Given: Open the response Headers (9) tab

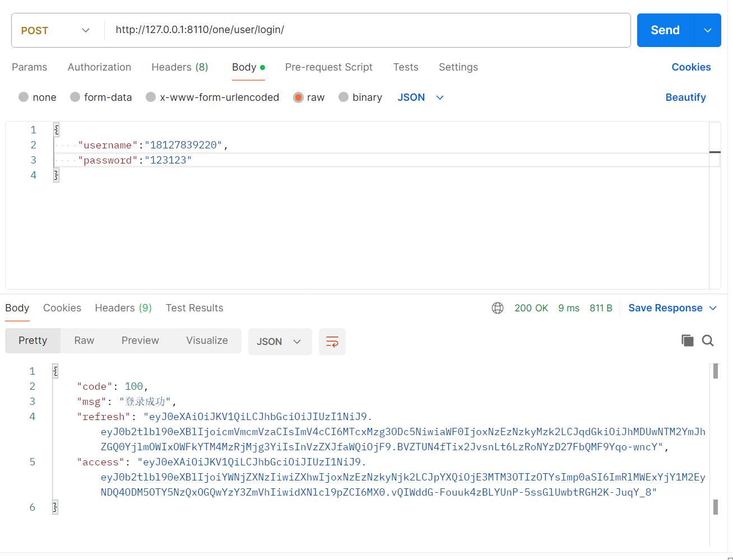Looking at the screenshot, I should (x=123, y=308).
